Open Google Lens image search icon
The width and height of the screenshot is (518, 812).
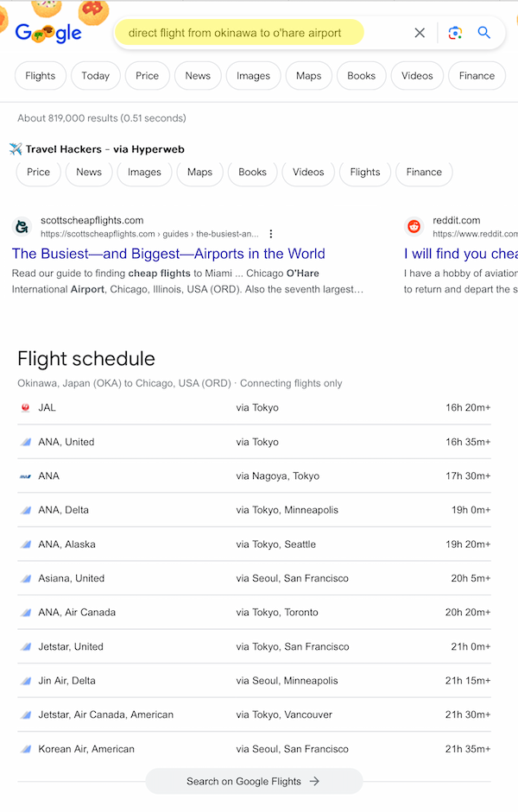point(455,33)
